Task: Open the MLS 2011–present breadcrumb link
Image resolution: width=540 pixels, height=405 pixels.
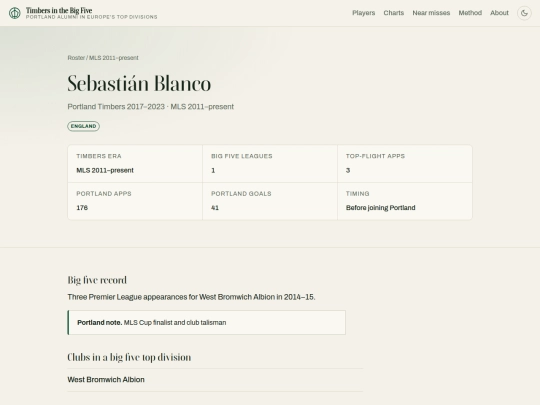Action: tap(114, 58)
